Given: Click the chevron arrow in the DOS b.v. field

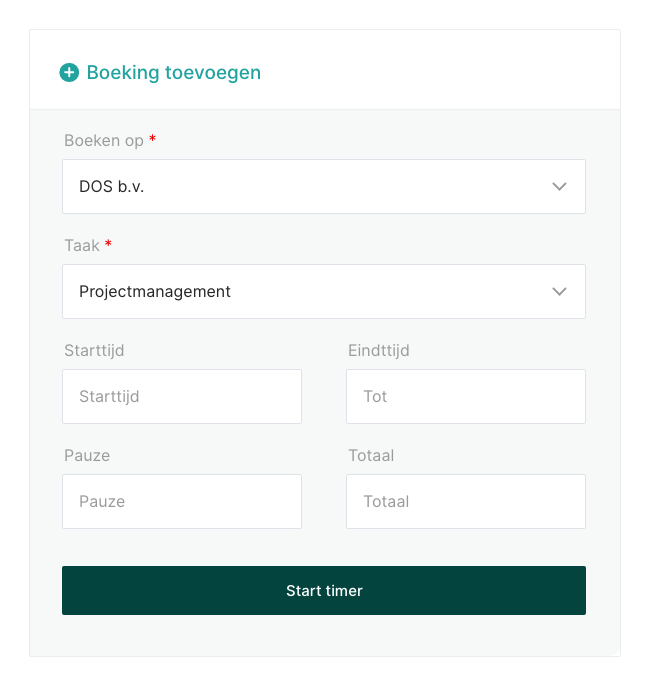Looking at the screenshot, I should tap(559, 186).
